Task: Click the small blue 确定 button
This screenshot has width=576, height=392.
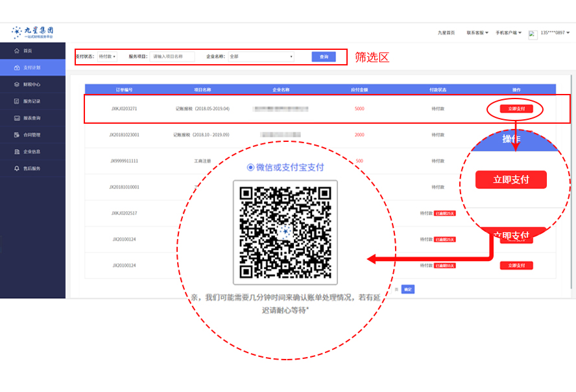Action: (408, 289)
